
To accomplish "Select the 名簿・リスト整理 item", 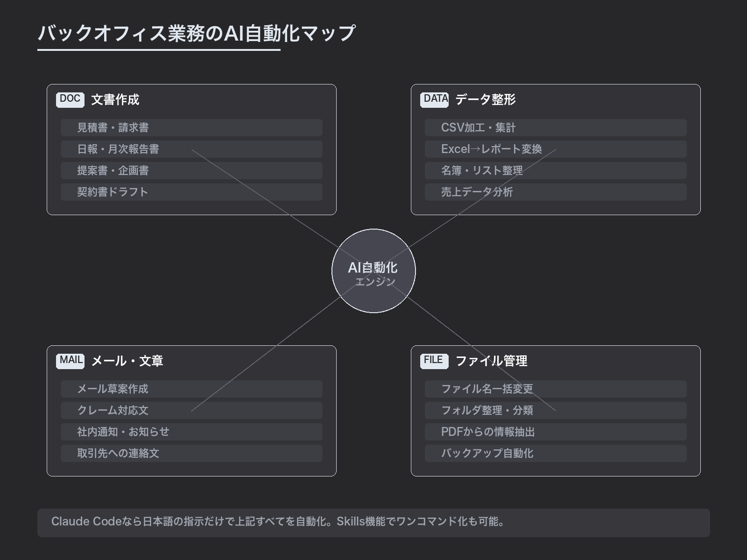I will tap(556, 170).
